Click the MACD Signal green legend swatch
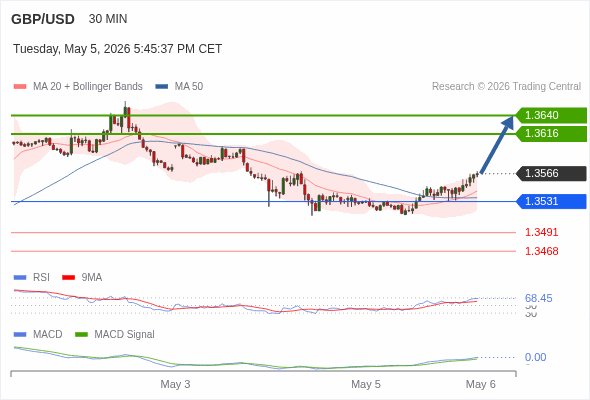 81,335
